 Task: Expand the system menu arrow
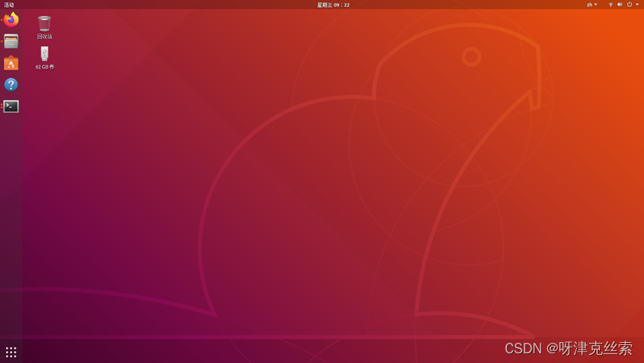coord(637,5)
